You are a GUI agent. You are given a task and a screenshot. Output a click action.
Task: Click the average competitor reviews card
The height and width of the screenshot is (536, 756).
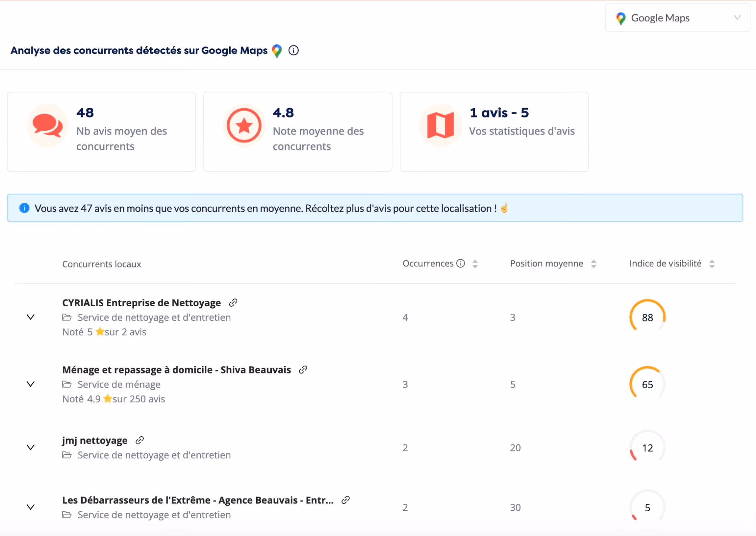102,132
